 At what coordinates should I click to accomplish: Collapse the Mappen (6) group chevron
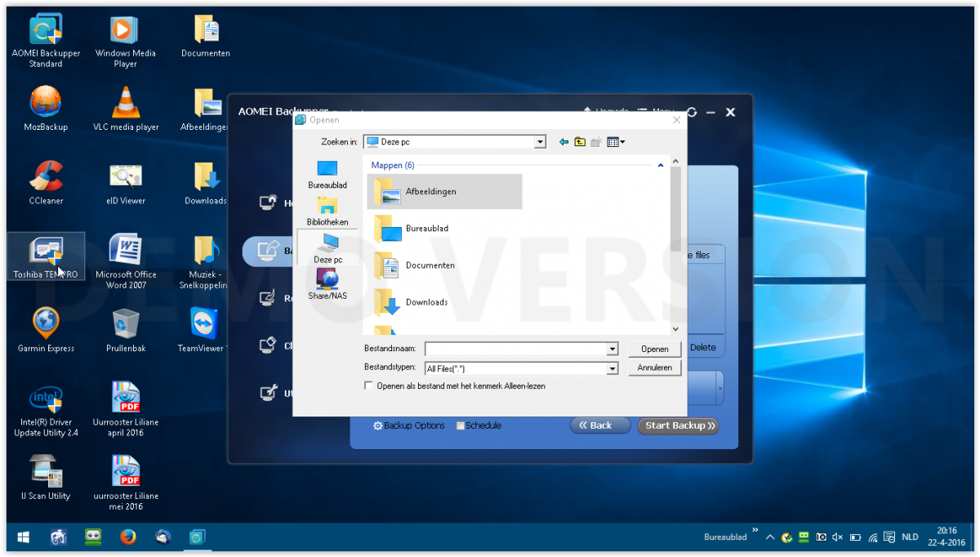[x=660, y=165]
